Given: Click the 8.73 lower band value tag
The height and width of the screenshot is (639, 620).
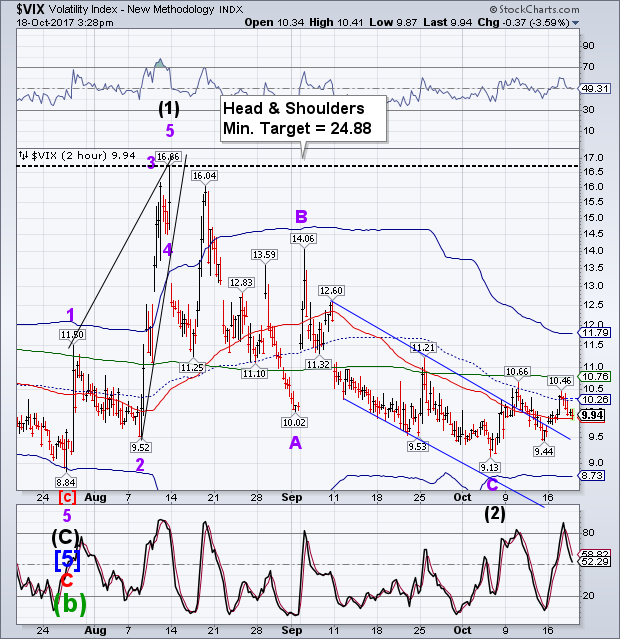Looking at the screenshot, I should pos(592,476).
